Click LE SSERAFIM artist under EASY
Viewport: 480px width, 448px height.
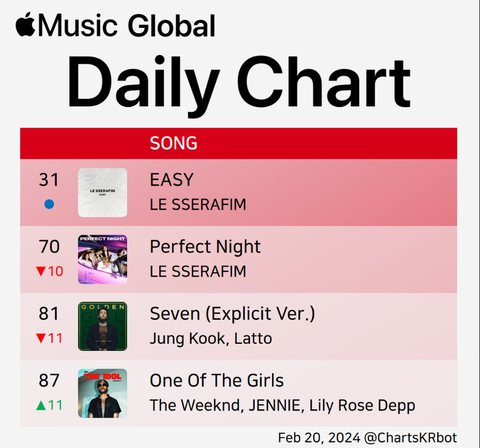(198, 204)
